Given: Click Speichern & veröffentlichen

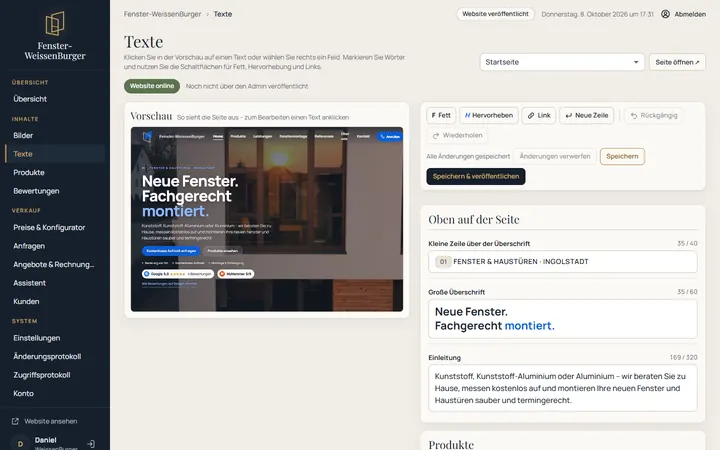Looking at the screenshot, I should click(x=476, y=176).
